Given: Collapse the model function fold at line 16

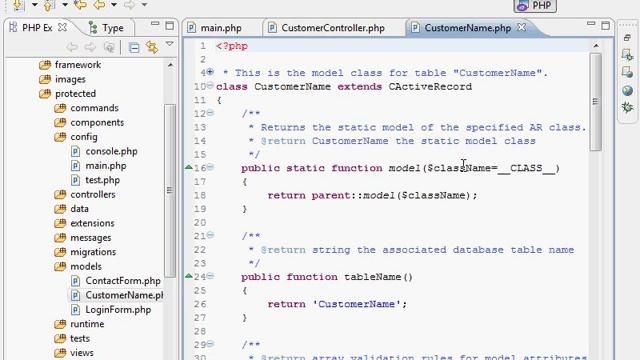Looking at the screenshot, I should pyautogui.click(x=210, y=167).
